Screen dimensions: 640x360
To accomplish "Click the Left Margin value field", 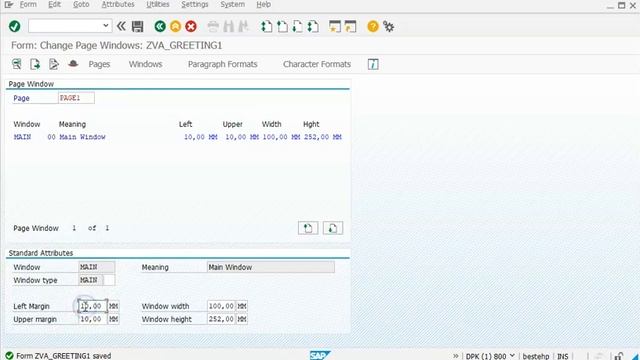I will click(93, 306).
